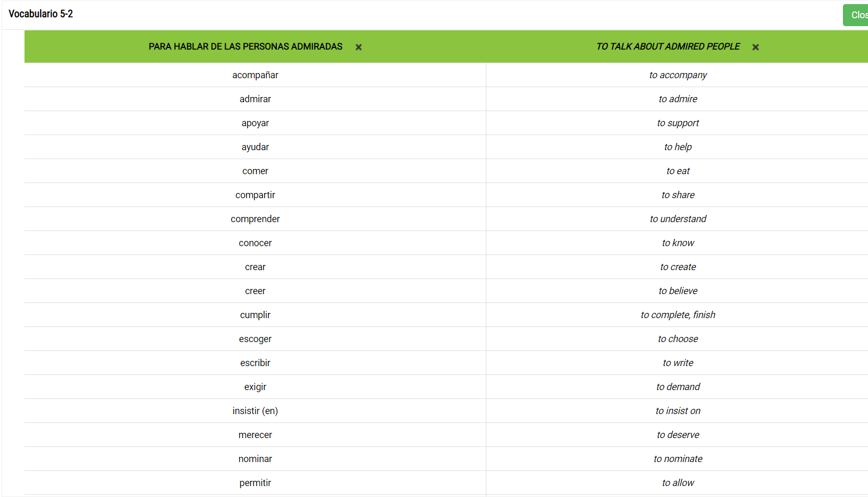Viewport: 868px width, 497px height.
Task: Select the word compartir
Action: pos(255,195)
